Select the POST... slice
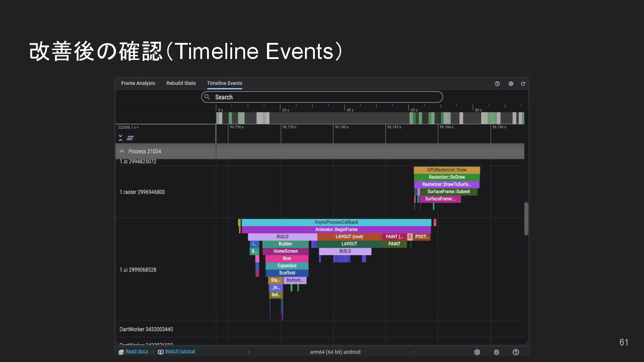 point(422,237)
